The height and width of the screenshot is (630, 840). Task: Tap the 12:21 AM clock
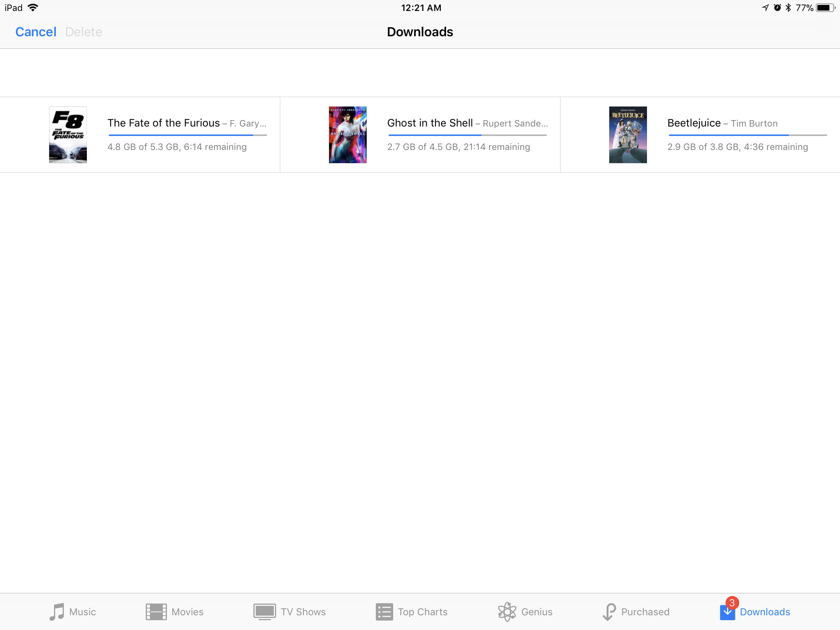[x=421, y=8]
